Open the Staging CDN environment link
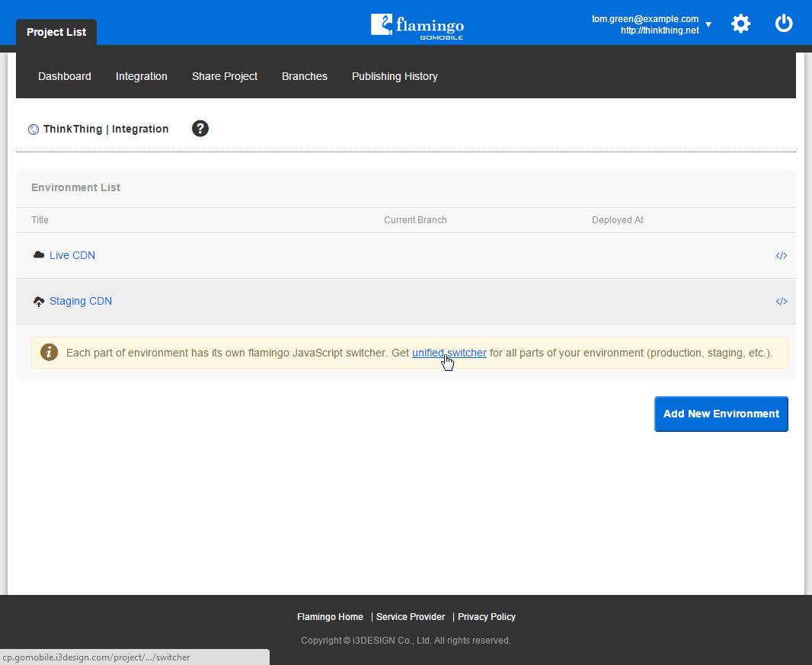 pyautogui.click(x=81, y=301)
